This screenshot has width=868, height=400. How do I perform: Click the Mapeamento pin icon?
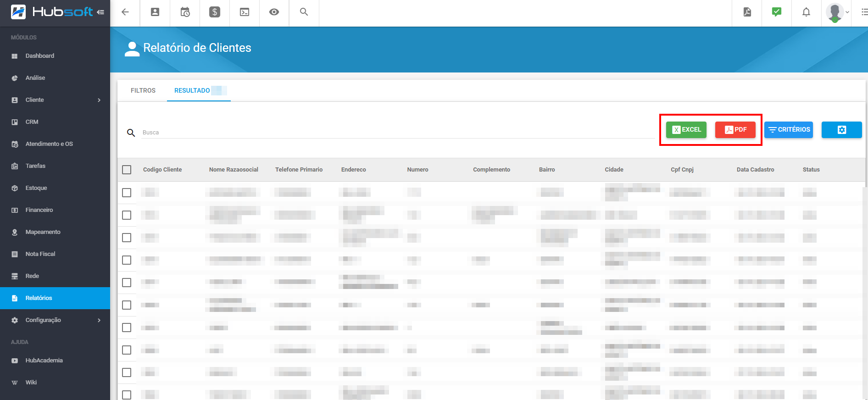(x=15, y=232)
